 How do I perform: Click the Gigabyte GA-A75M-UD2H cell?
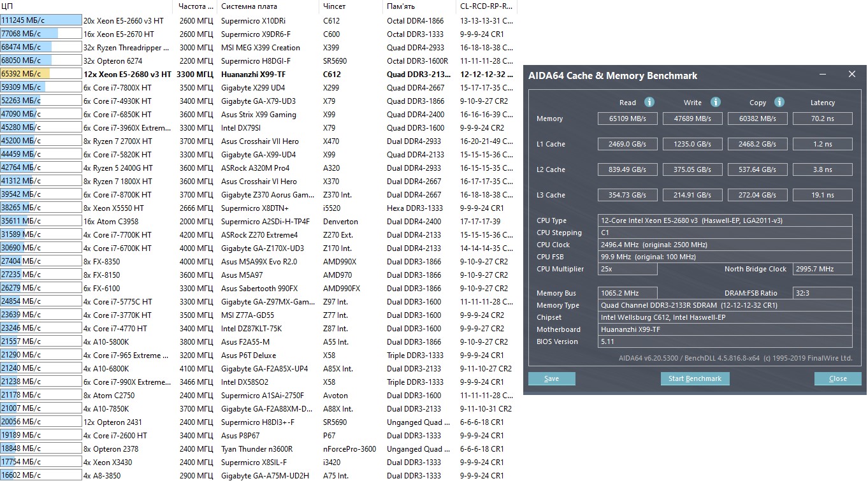coord(265,475)
